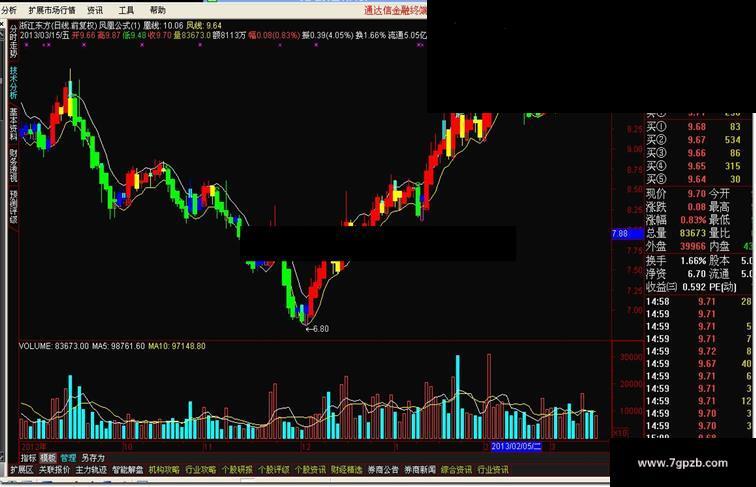
Task: Open the 个股评级 tab
Action: coord(274,469)
